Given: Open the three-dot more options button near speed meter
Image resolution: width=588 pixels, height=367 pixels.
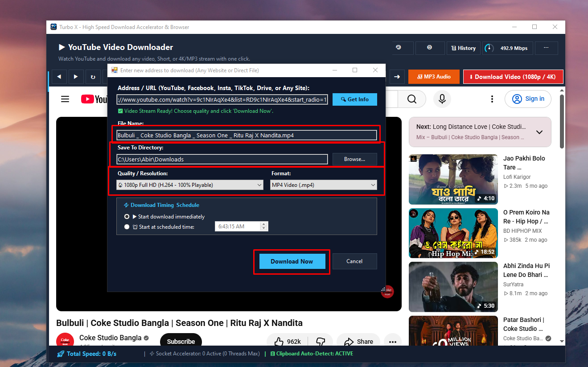Looking at the screenshot, I should pyautogui.click(x=547, y=48).
